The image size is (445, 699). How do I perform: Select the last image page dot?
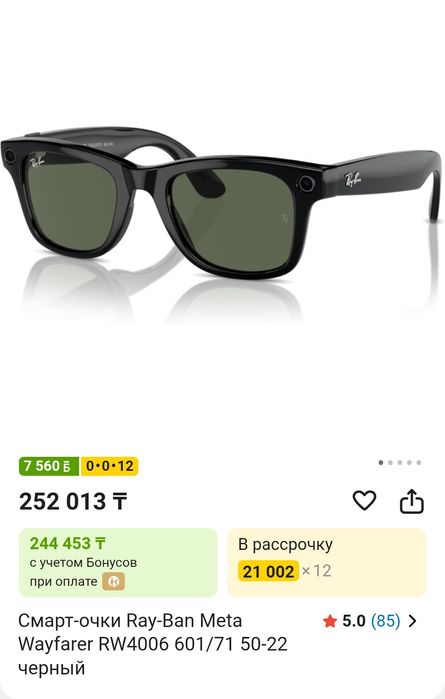[x=419, y=463]
